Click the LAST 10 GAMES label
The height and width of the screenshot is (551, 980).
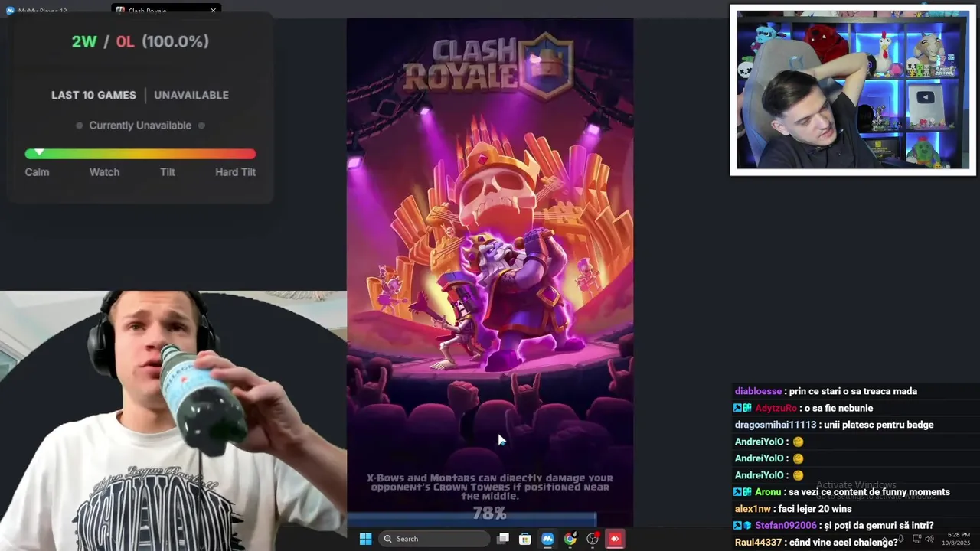tap(93, 95)
